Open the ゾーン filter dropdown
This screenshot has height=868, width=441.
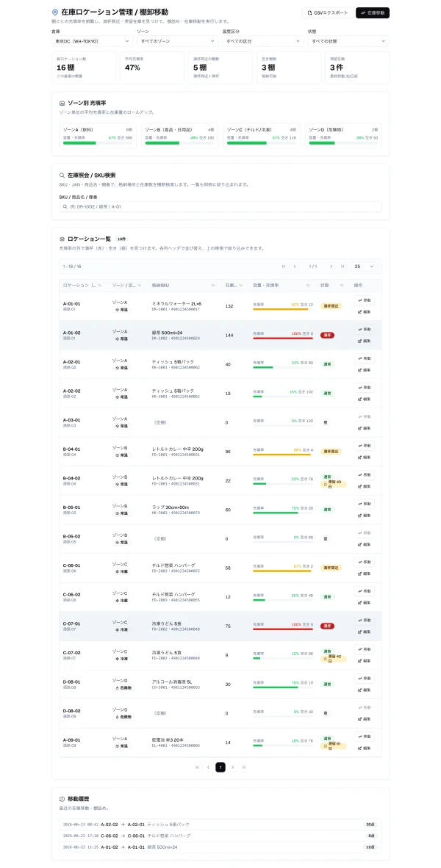pyautogui.click(x=177, y=41)
